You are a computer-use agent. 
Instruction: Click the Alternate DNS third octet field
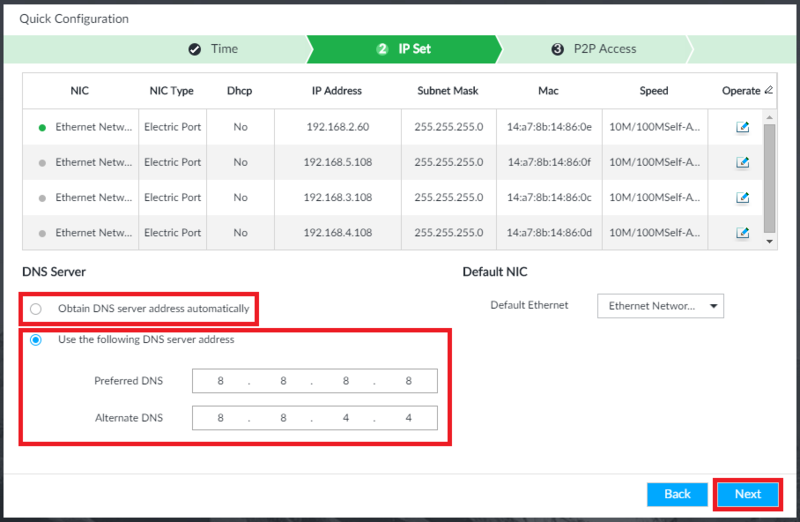click(x=346, y=418)
